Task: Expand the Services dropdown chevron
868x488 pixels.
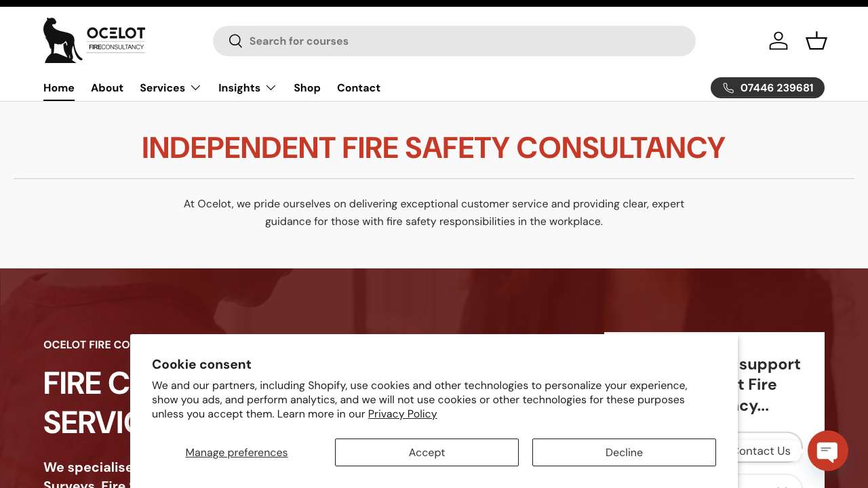Action: [x=195, y=88]
